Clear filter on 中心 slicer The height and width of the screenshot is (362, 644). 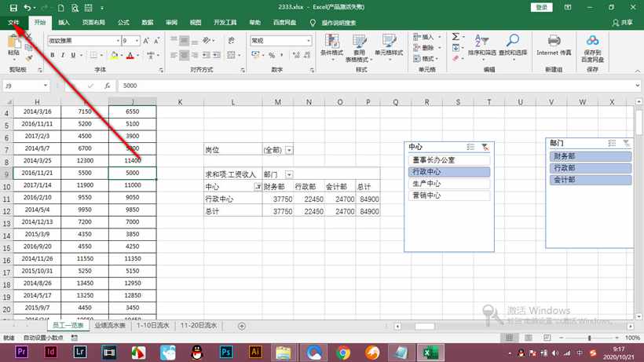(485, 147)
